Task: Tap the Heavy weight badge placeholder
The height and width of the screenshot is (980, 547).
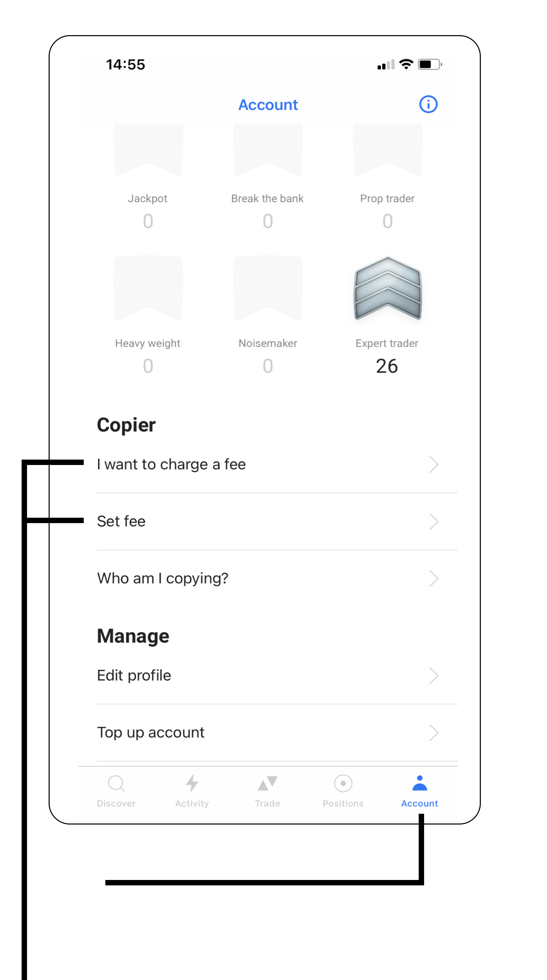Action: point(148,288)
